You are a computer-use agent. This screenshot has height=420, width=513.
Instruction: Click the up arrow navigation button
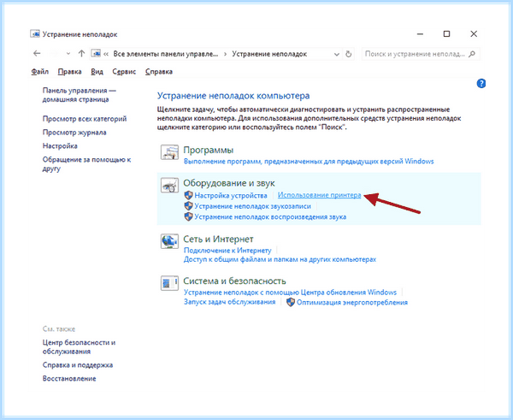pyautogui.click(x=81, y=53)
